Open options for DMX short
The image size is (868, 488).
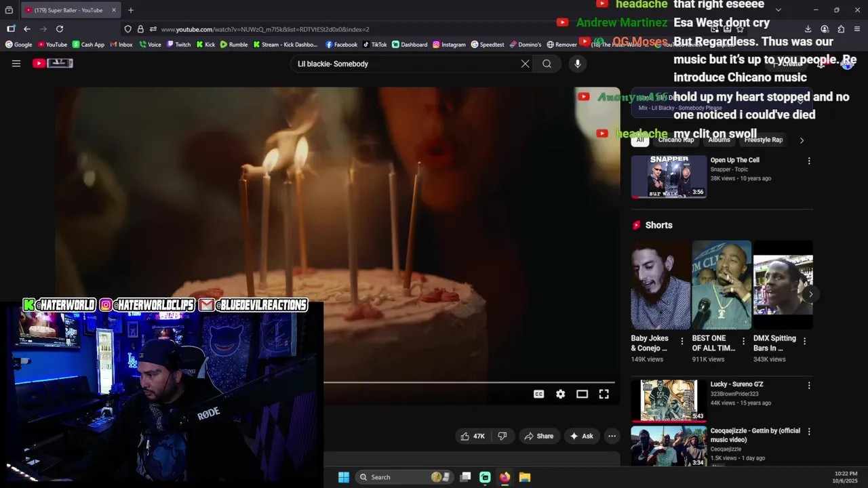coord(804,342)
